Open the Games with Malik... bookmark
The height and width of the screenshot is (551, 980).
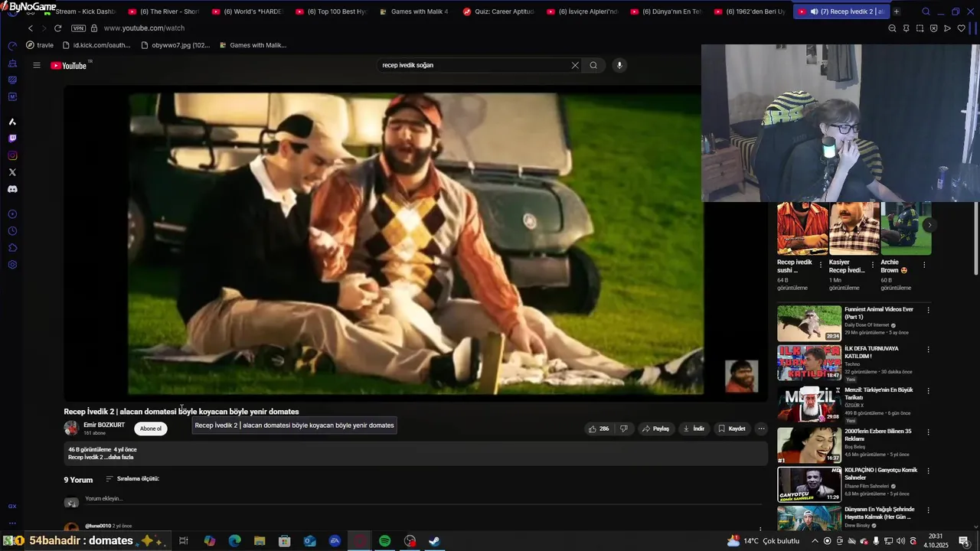click(253, 45)
